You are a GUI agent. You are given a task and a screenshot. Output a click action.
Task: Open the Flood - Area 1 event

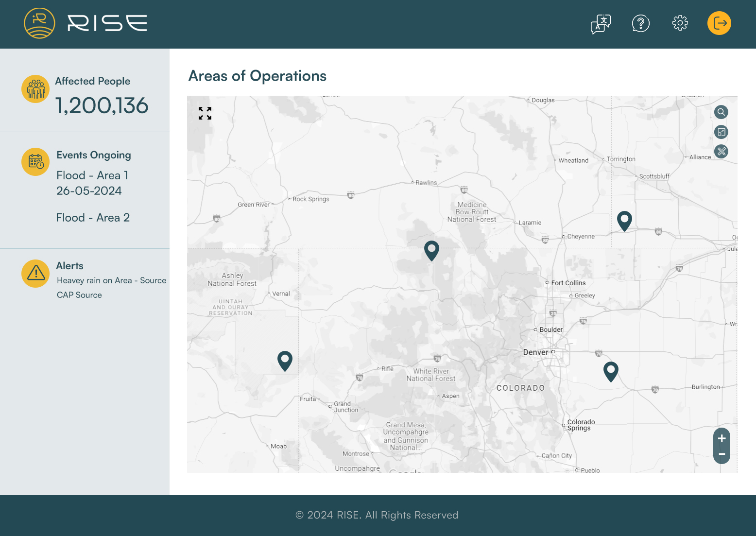[x=92, y=175]
